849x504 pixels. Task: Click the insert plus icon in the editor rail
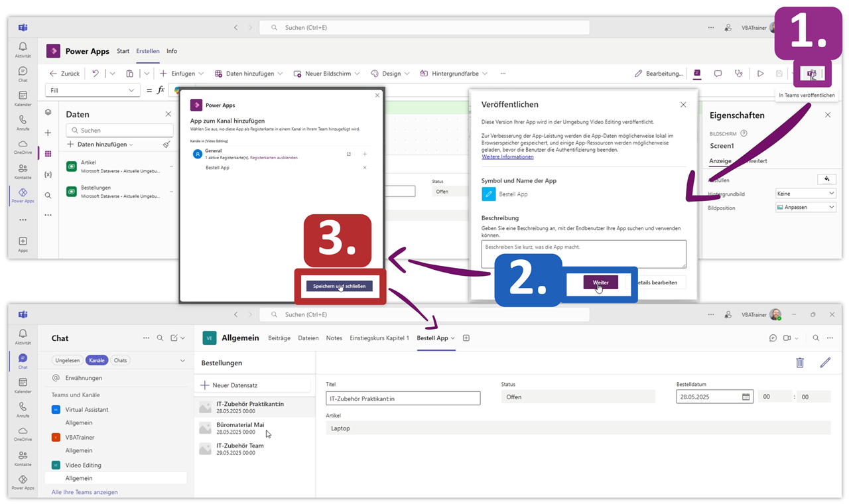[48, 133]
